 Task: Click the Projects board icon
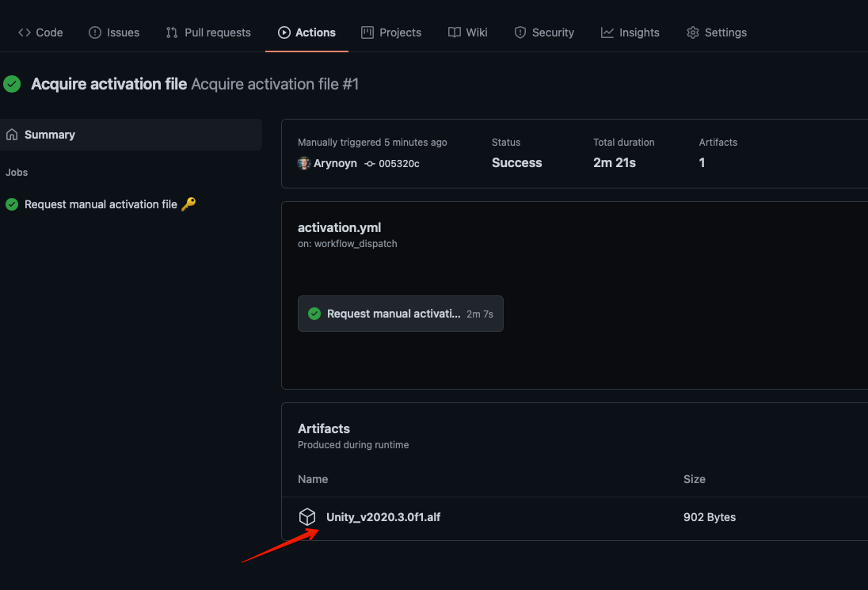(367, 32)
